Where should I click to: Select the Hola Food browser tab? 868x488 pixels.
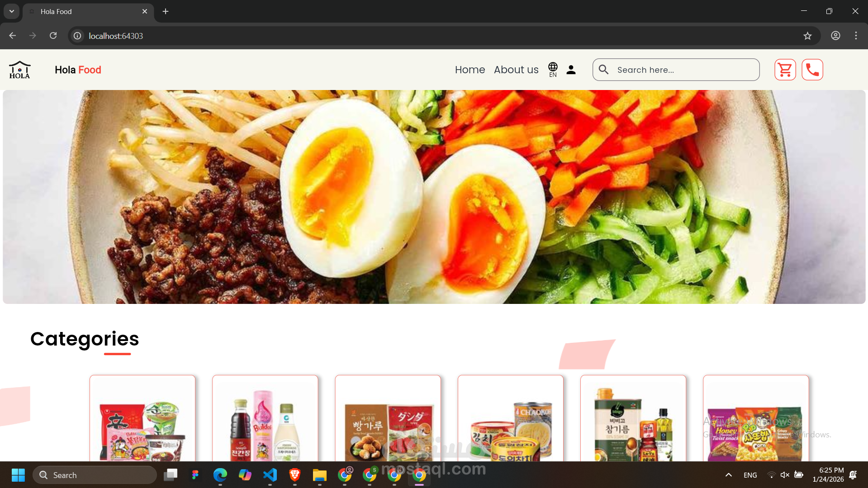pyautogui.click(x=88, y=11)
